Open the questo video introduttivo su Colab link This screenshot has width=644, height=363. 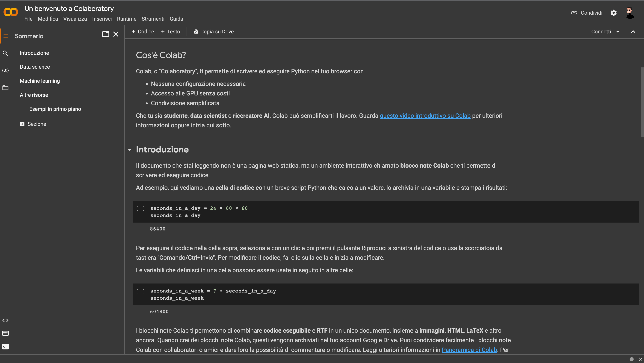pyautogui.click(x=425, y=116)
